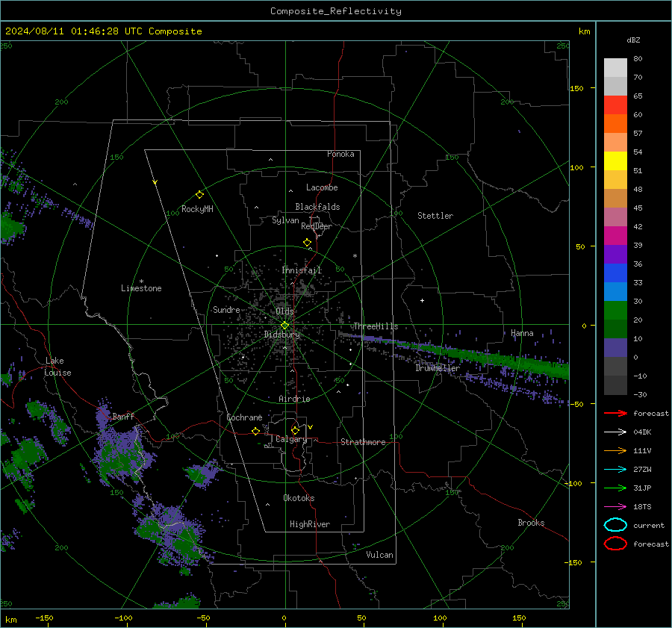This screenshot has height=628, width=672.
Task: Click the Cochrane city label
Action: pos(244,417)
